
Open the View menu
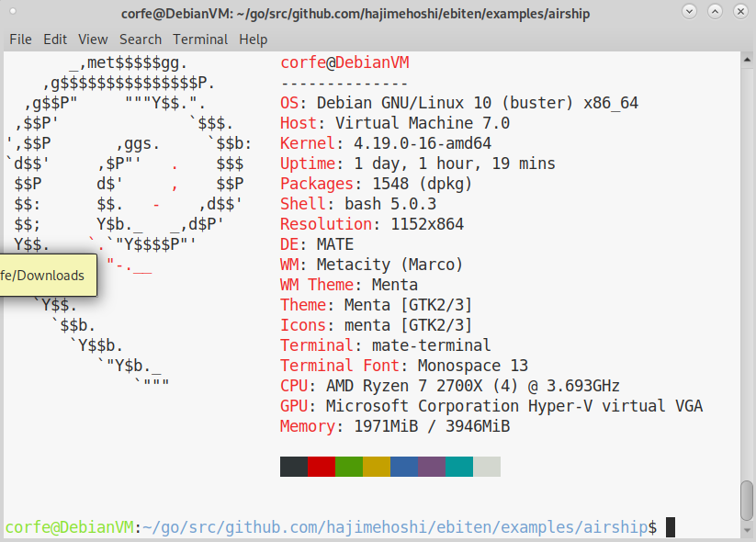(93, 40)
